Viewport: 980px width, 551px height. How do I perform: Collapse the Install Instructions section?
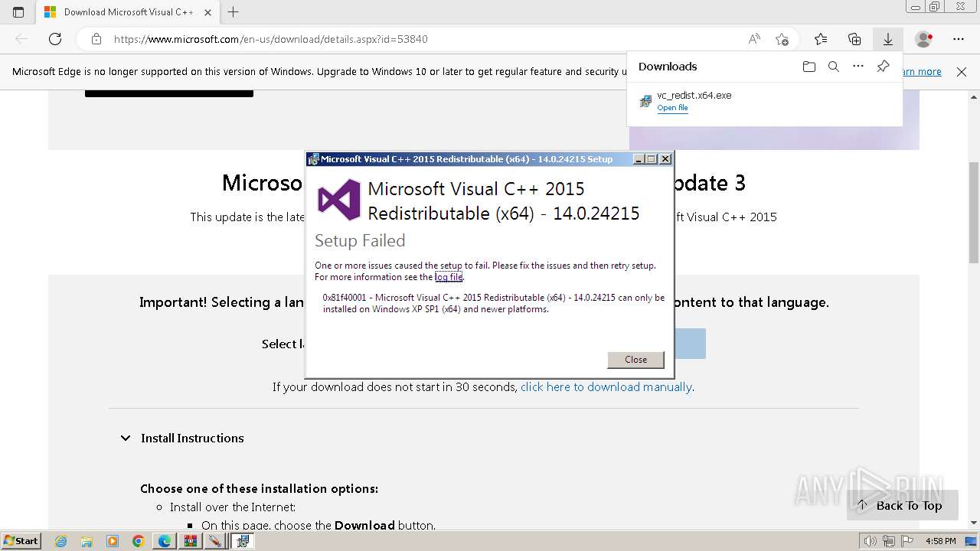pyautogui.click(x=126, y=439)
